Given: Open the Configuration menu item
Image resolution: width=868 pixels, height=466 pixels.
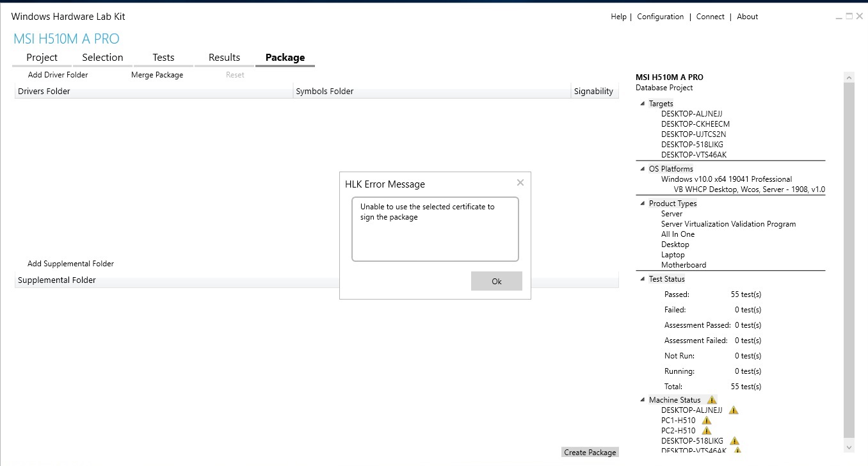Looking at the screenshot, I should (x=660, y=16).
